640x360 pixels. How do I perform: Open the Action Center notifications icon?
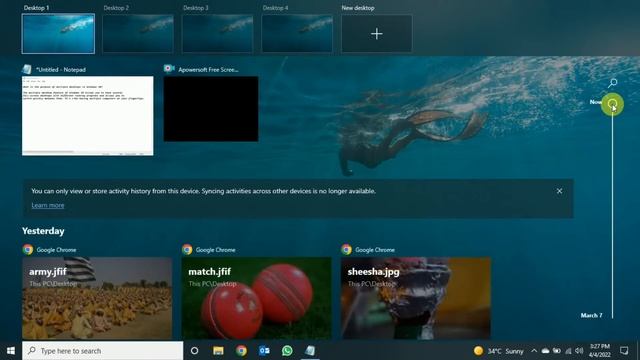click(x=624, y=351)
